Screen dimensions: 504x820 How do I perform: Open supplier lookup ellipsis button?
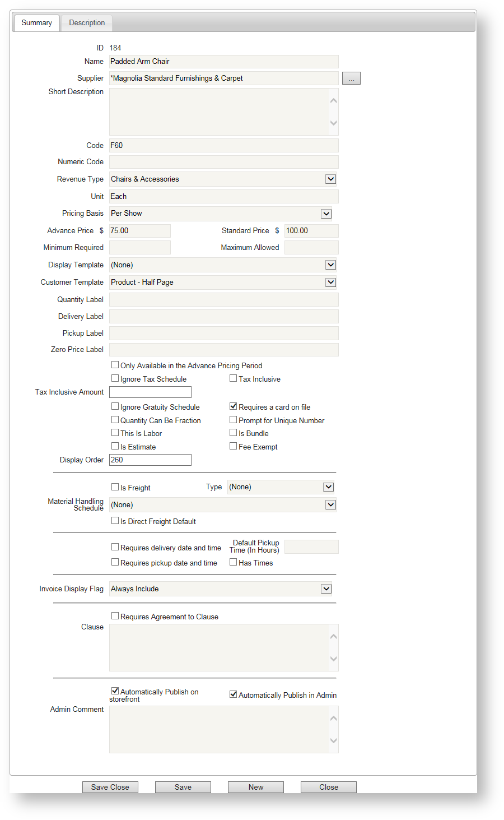[351, 78]
